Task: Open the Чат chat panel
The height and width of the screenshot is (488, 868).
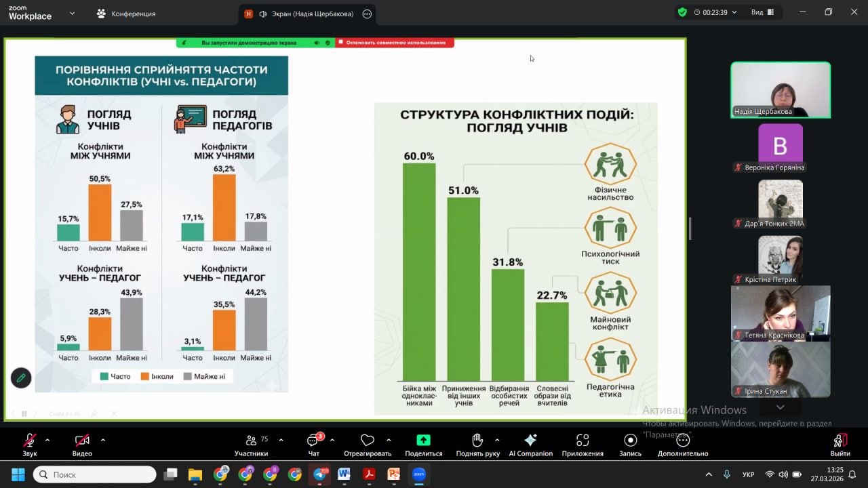Action: click(313, 441)
